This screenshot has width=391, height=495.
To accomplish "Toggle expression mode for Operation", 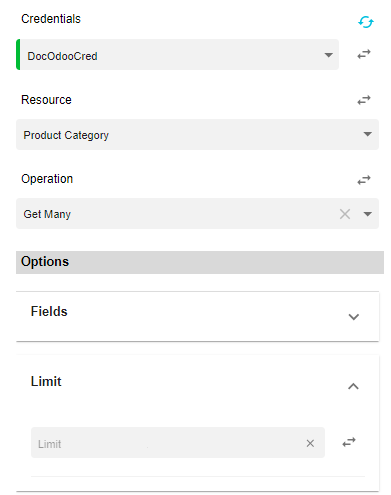I will (x=364, y=180).
